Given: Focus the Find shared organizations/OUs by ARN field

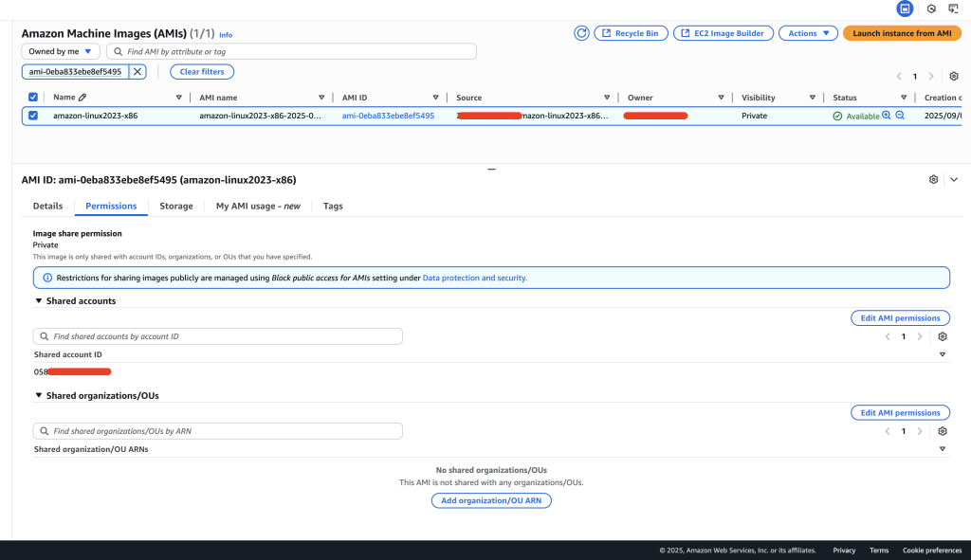Looking at the screenshot, I should 217,431.
